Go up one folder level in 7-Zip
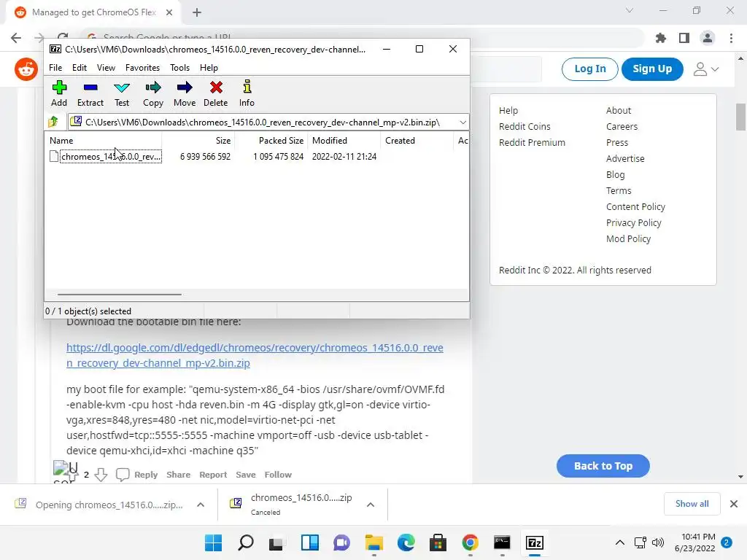Image resolution: width=747 pixels, height=560 pixels. (53, 122)
